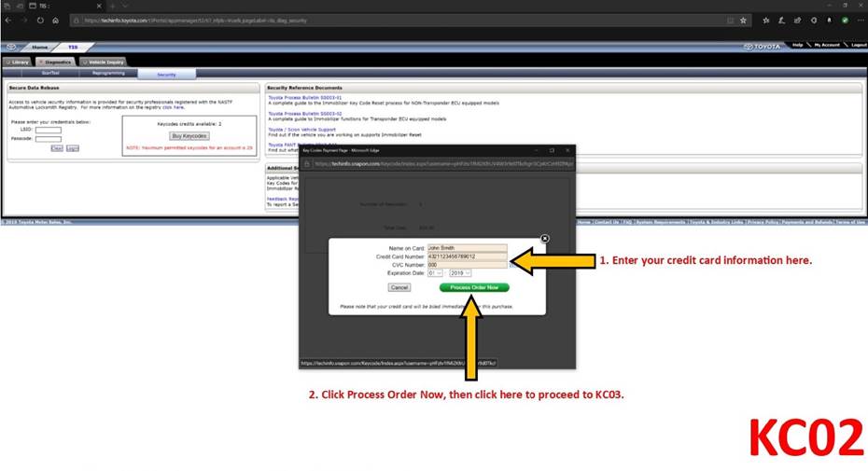
Task: Click the Help link in header
Action: tap(797, 45)
